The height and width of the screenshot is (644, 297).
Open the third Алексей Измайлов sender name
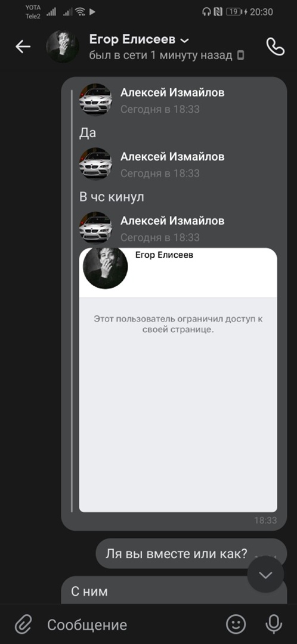172,221
